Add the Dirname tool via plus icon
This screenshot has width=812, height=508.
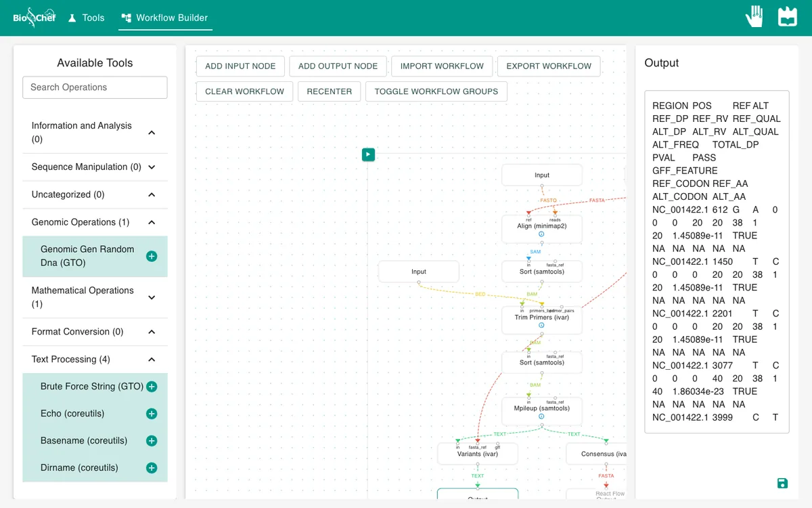[x=152, y=468]
